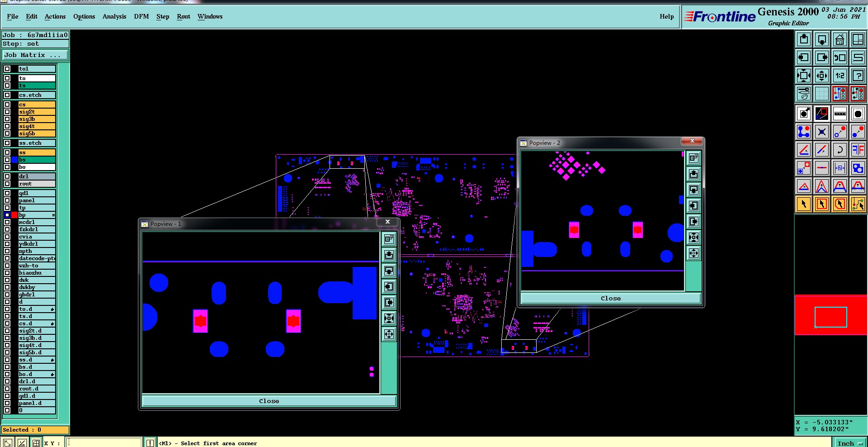Toggle the checkbox for layer ss.etch
The width and height of the screenshot is (868, 447).
point(7,143)
